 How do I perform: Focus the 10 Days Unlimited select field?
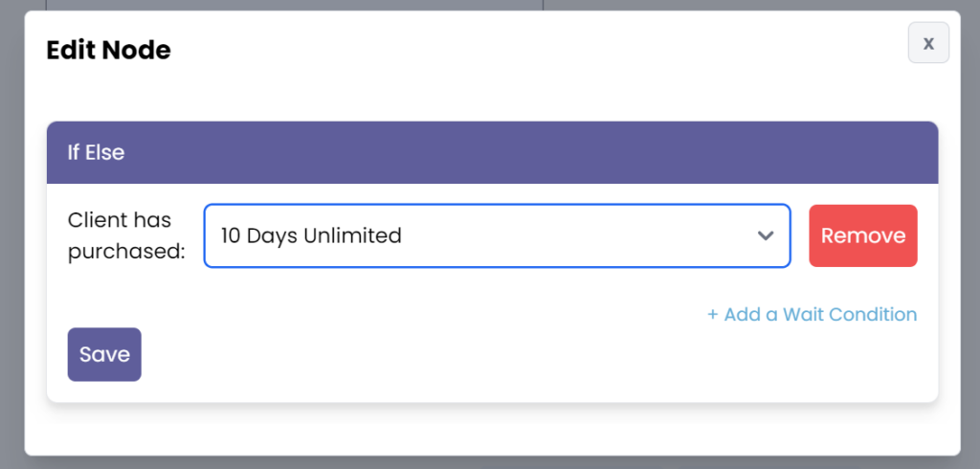497,235
